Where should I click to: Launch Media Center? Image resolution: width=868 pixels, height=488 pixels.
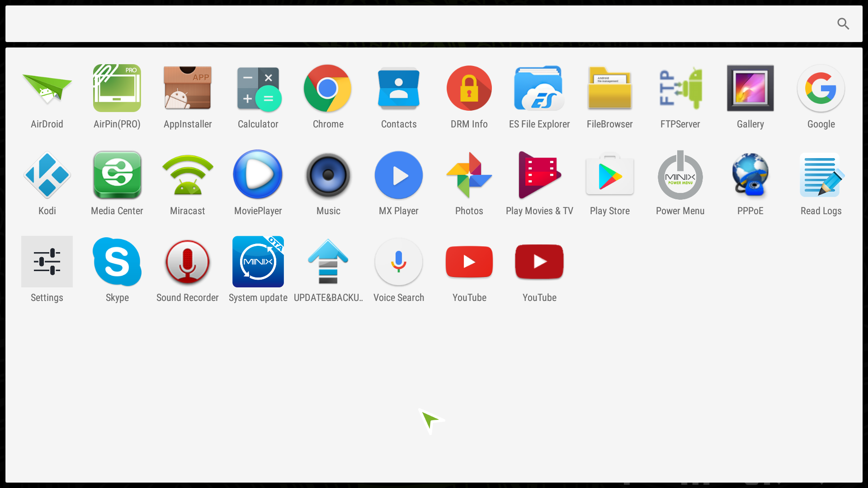(117, 175)
